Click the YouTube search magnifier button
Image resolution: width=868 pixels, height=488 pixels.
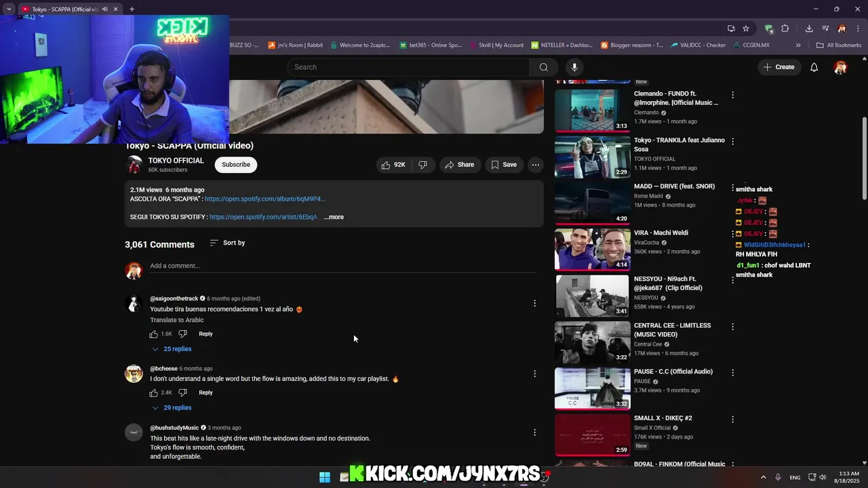click(543, 67)
